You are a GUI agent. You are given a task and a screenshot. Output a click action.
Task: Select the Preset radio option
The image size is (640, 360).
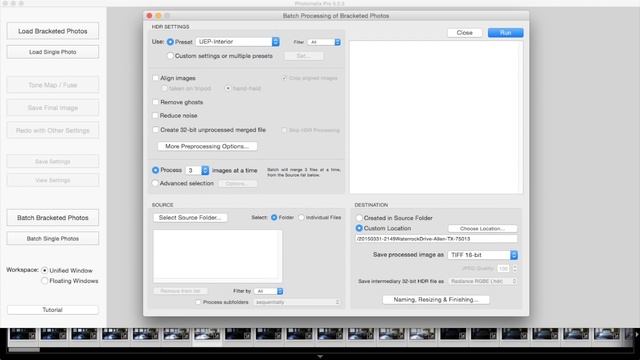pyautogui.click(x=170, y=42)
